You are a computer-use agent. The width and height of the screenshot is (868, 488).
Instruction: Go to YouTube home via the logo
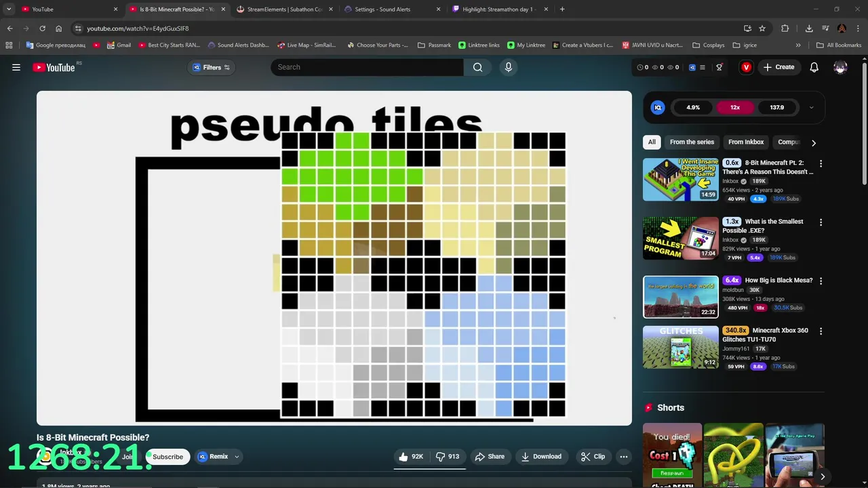[x=54, y=67]
